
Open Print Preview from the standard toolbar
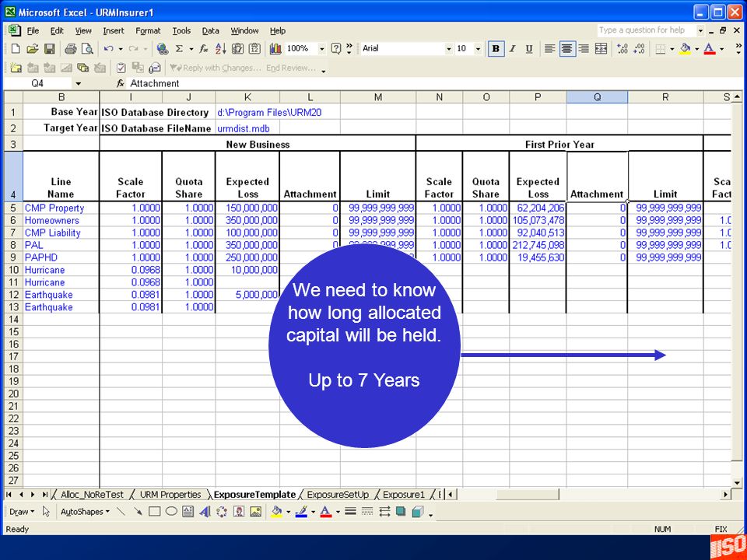point(87,48)
